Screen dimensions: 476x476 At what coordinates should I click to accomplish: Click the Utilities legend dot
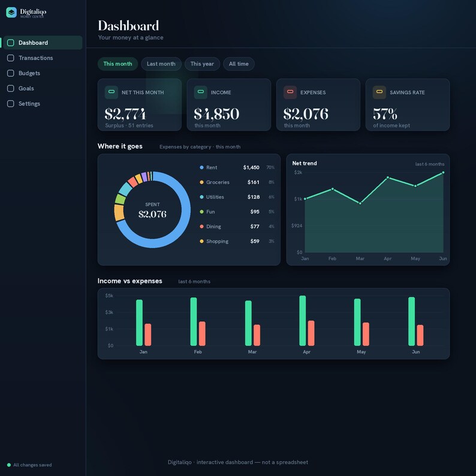pyautogui.click(x=201, y=197)
